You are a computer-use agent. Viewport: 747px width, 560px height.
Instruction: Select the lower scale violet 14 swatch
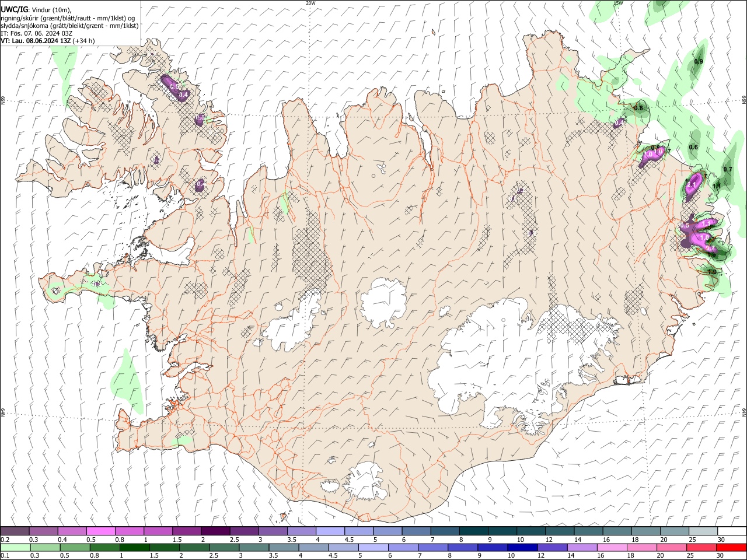[581, 547]
